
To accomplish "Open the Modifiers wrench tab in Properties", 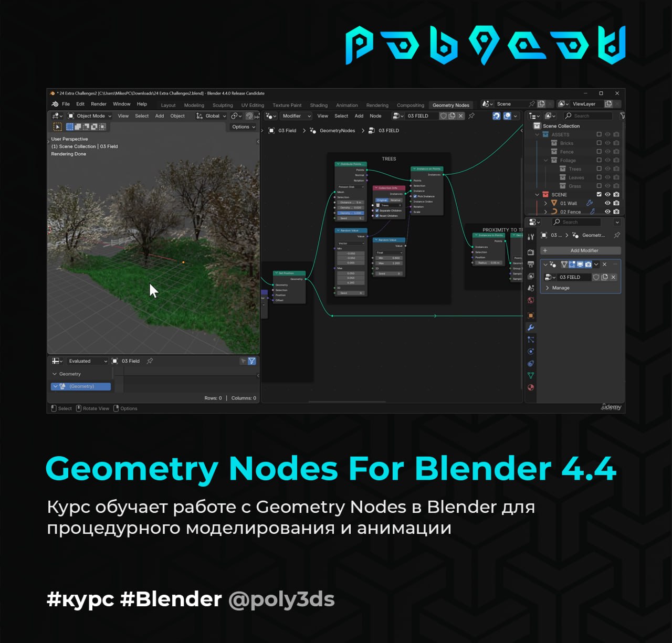I will click(x=531, y=328).
